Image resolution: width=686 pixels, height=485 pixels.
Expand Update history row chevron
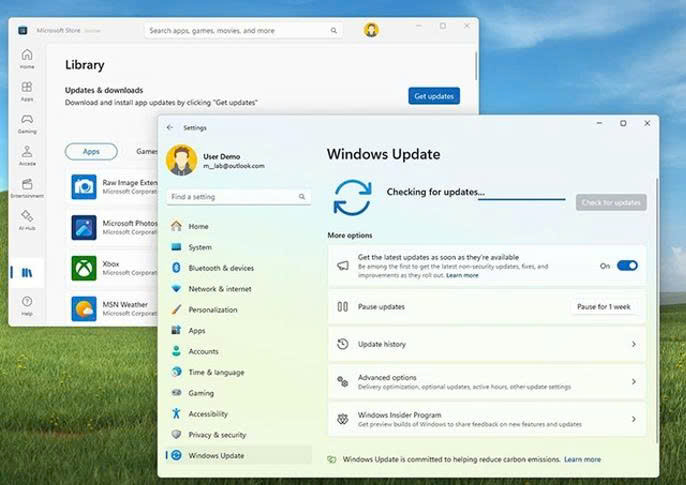click(x=634, y=344)
